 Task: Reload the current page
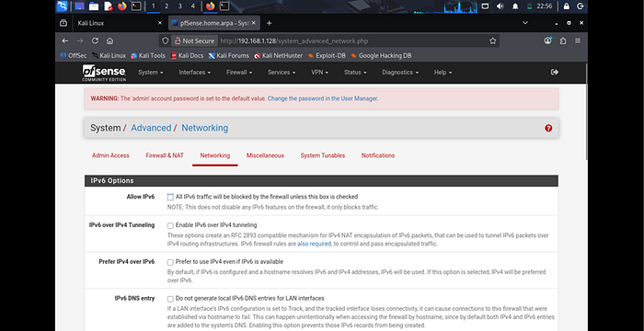(x=95, y=40)
